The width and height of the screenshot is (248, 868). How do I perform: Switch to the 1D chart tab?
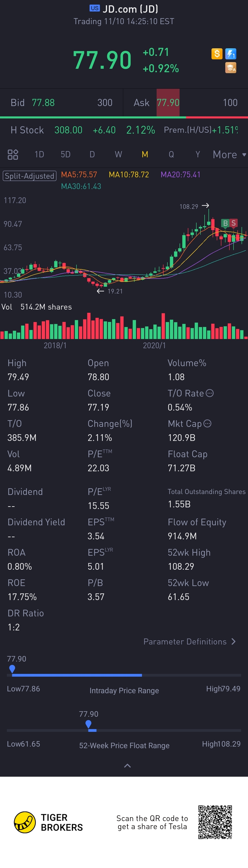(39, 154)
